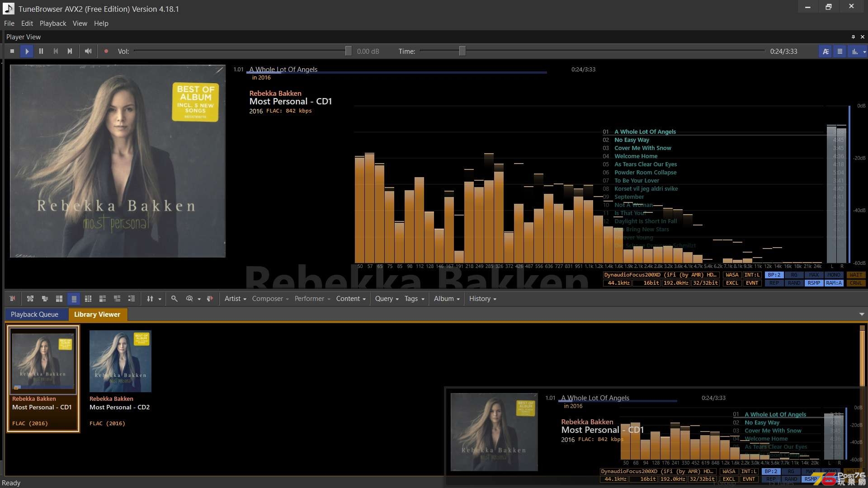Click the red record dot icon
This screenshot has width=868, height=488.
tap(106, 52)
